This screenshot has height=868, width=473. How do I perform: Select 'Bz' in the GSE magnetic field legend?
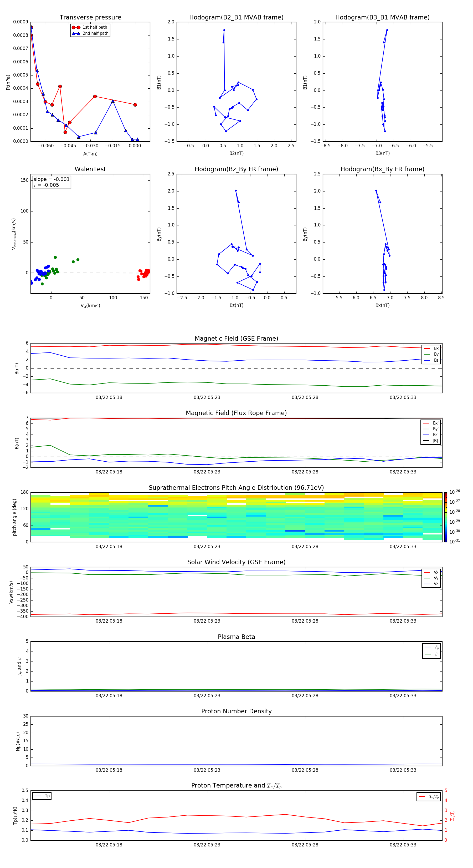click(x=431, y=360)
